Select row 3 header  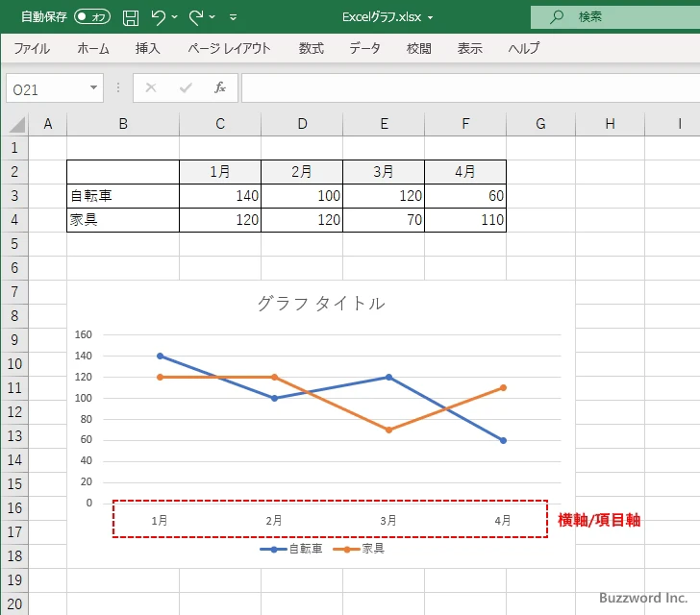click(x=14, y=195)
